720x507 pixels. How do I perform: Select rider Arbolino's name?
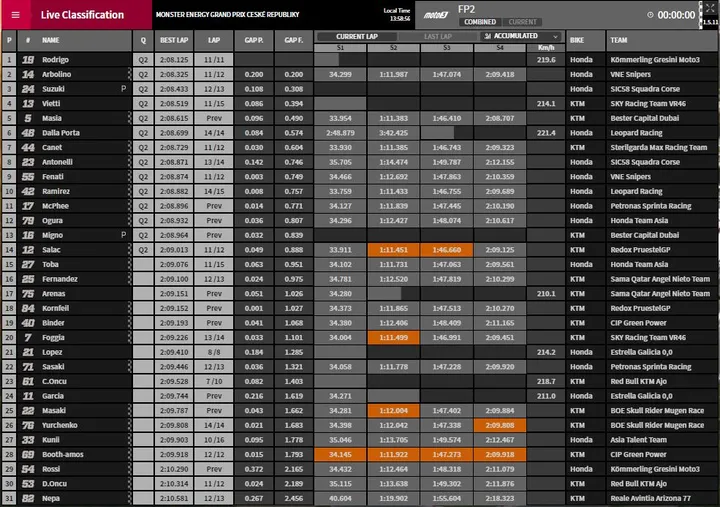56,74
